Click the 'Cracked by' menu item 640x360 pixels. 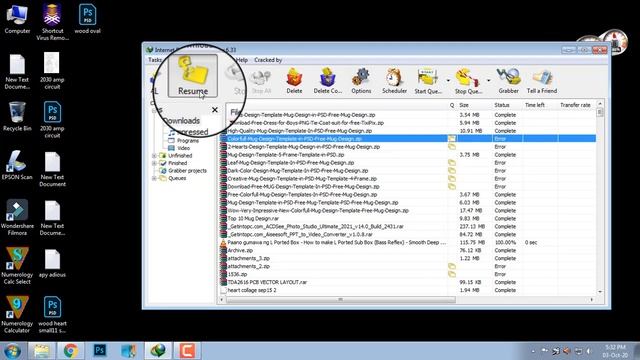[268, 60]
